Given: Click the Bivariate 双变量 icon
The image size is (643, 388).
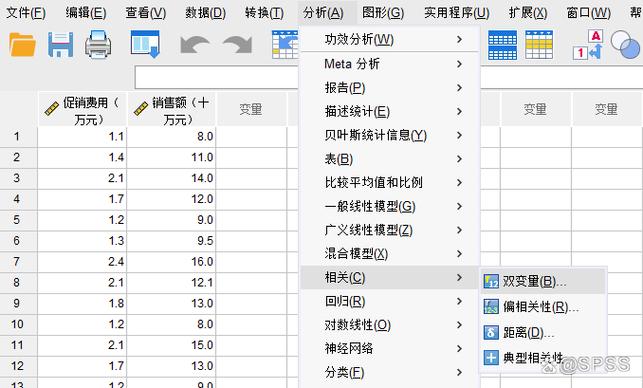Looking at the screenshot, I should coord(491,281).
